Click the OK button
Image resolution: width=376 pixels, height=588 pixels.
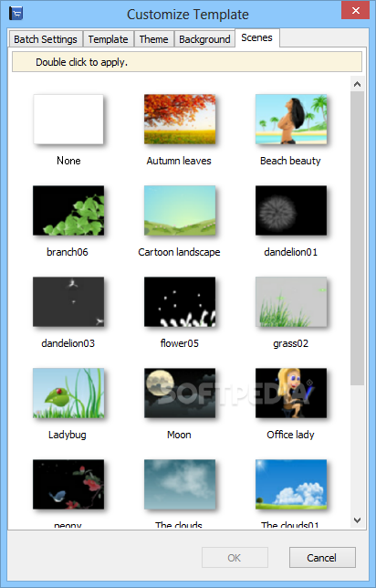click(235, 558)
